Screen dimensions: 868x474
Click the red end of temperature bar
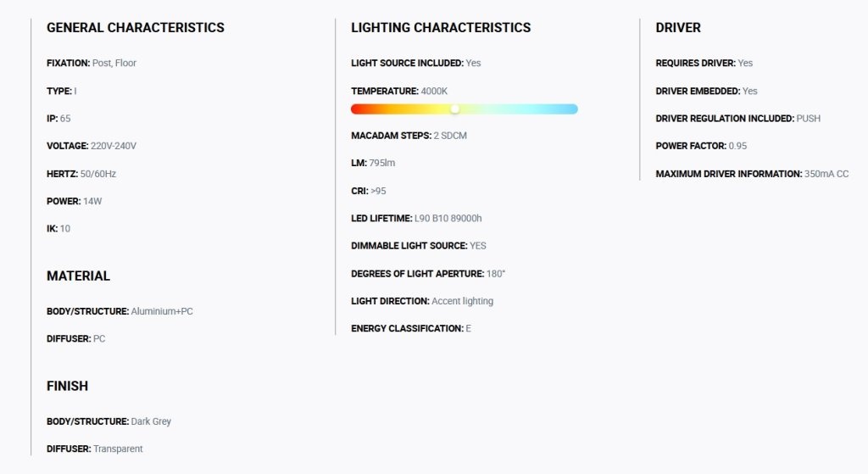(359, 109)
